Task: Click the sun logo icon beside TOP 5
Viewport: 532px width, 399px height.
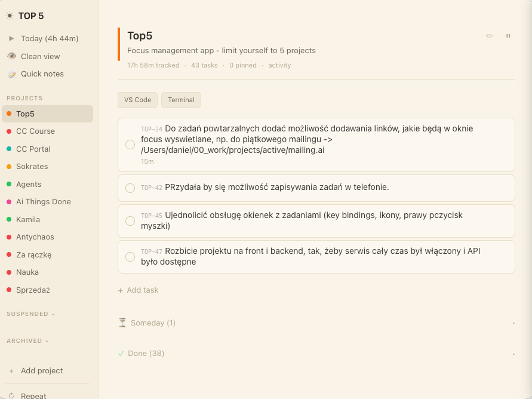Action: coord(10,16)
